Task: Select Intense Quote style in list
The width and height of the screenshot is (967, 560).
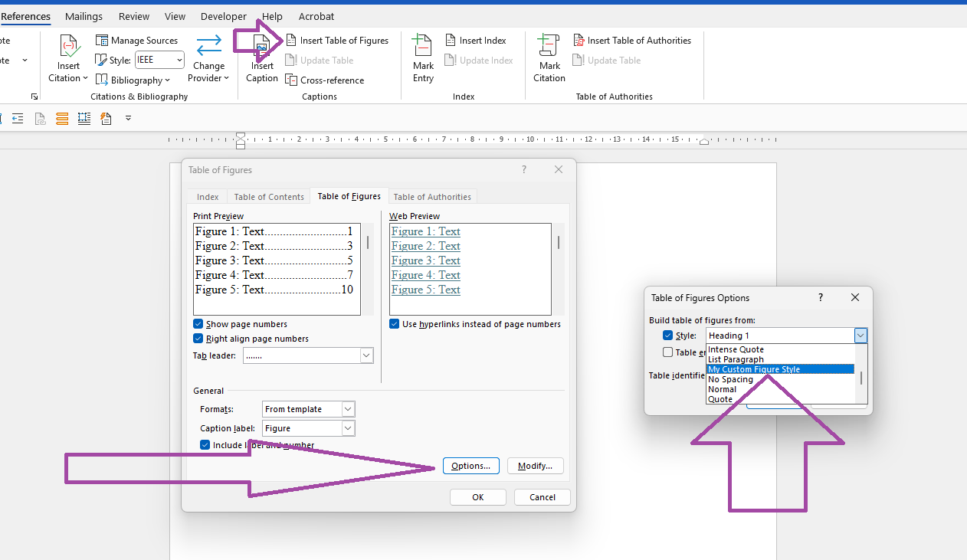Action: [780, 349]
